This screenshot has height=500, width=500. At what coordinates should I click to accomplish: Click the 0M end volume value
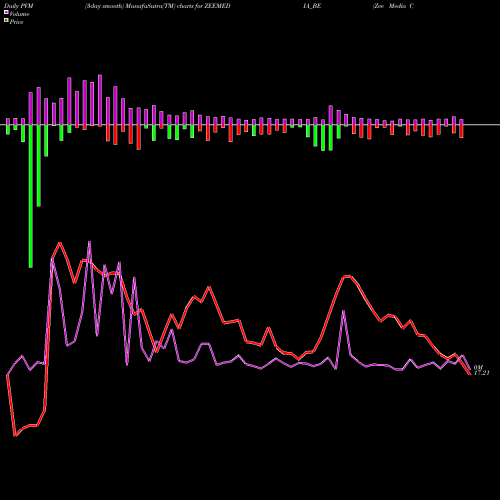pyautogui.click(x=478, y=367)
